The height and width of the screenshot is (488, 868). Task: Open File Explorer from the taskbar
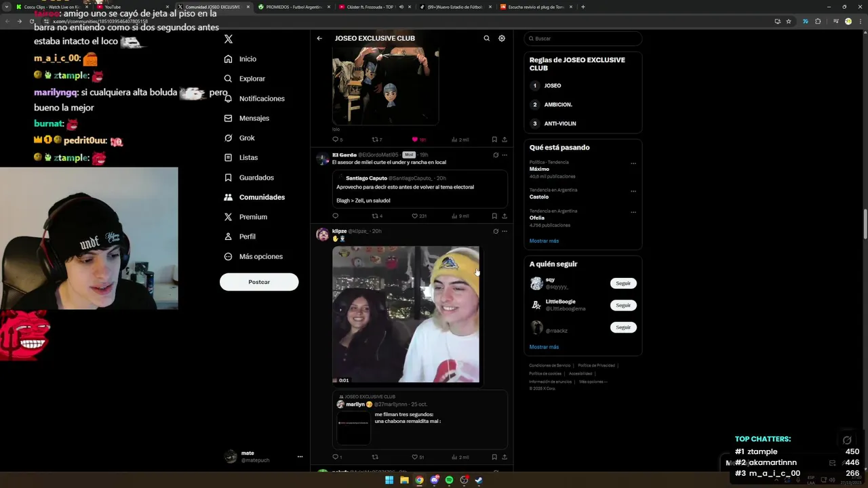(404, 480)
